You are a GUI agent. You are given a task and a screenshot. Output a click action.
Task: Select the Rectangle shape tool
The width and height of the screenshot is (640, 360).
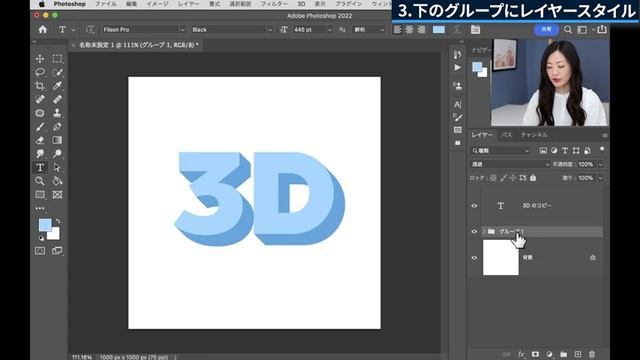point(40,195)
